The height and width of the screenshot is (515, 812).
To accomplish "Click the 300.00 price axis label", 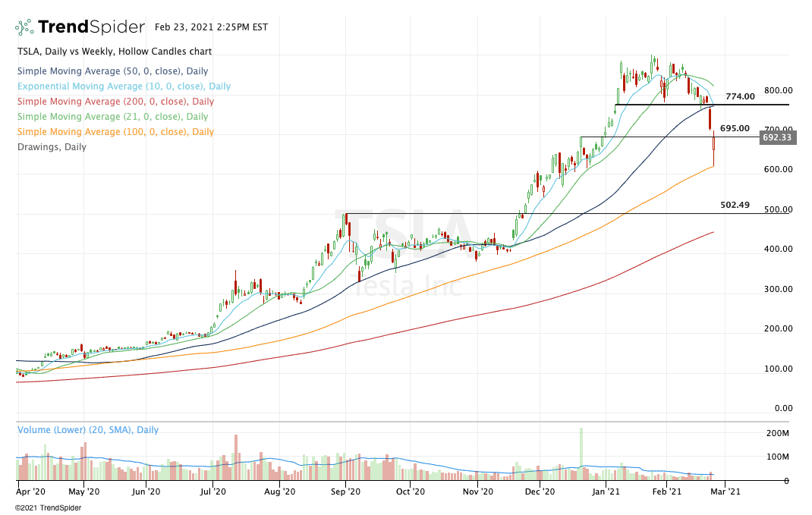I will point(779,289).
